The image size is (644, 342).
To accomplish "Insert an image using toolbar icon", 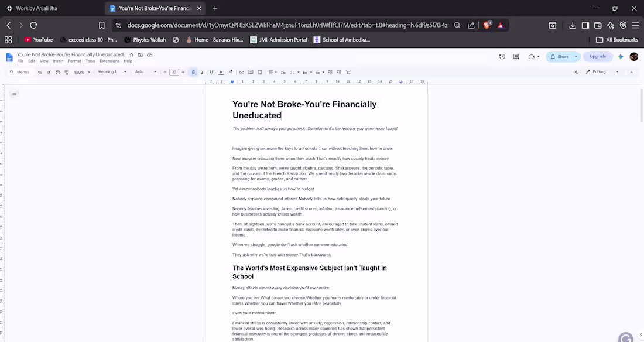I will pyautogui.click(x=259, y=73).
